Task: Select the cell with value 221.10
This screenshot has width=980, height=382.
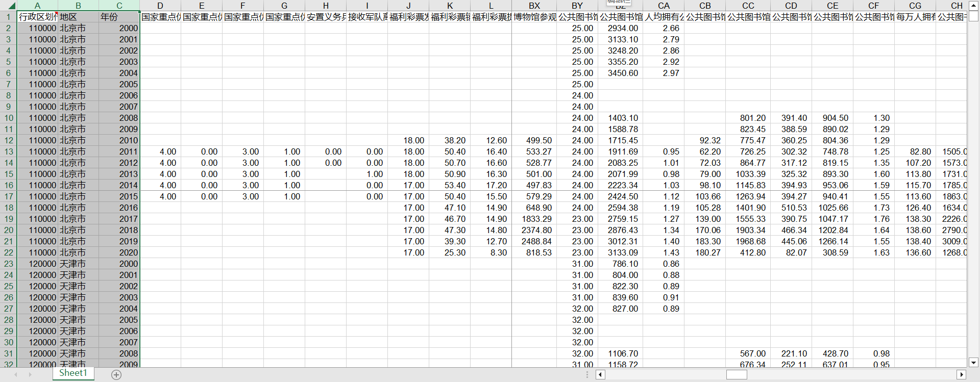Action: pyautogui.click(x=791, y=353)
